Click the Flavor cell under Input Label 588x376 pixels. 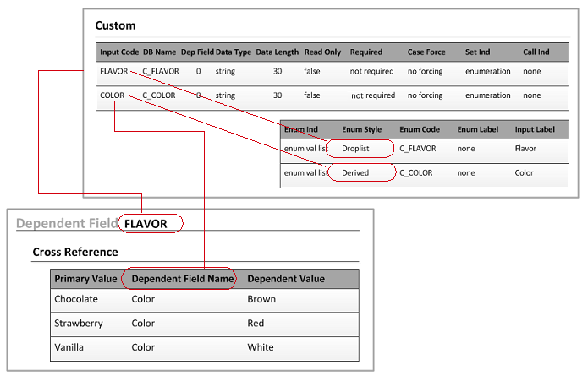pyautogui.click(x=525, y=149)
